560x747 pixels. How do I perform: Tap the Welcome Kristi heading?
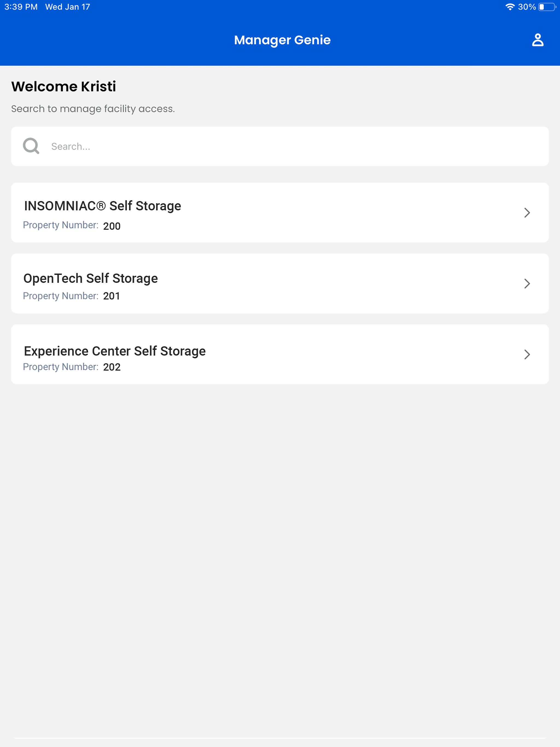pos(63,86)
